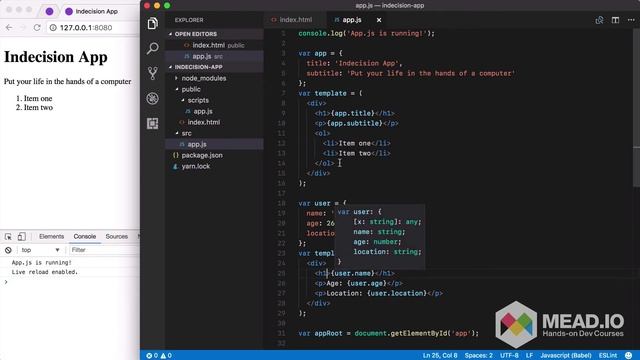
Task: Click the open changes icon in editor title
Action: coord(599,20)
